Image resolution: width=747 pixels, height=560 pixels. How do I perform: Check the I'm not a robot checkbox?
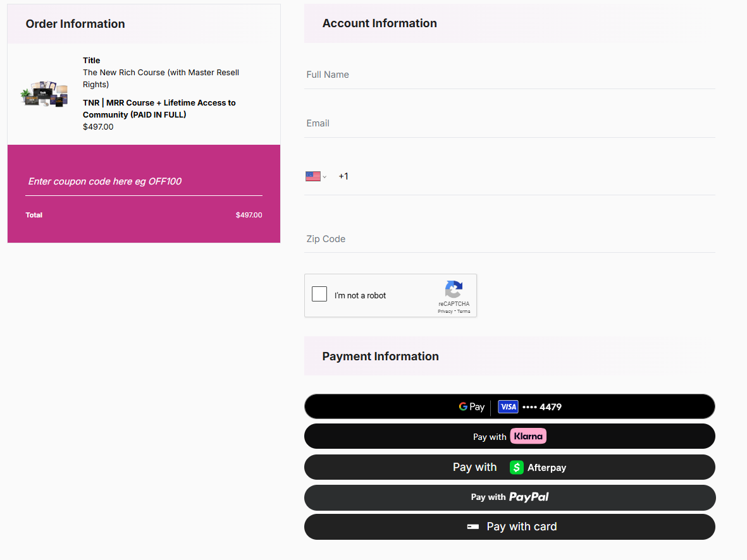coord(319,294)
